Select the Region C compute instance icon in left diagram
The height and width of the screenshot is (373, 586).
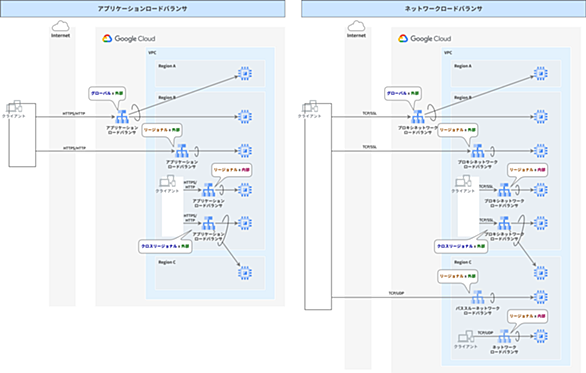tap(245, 273)
